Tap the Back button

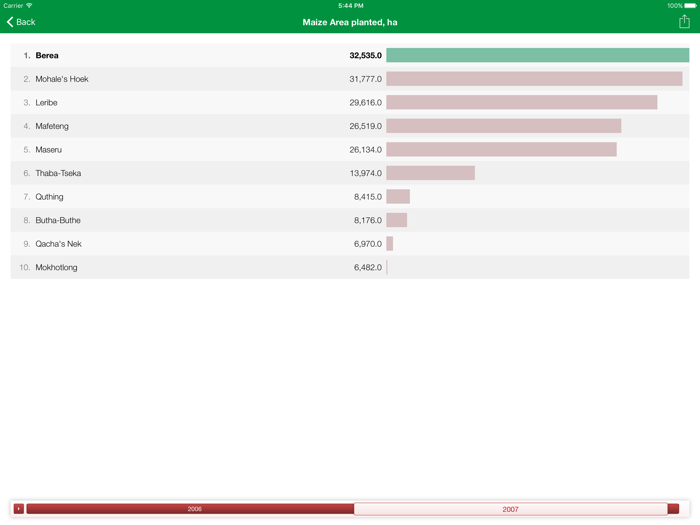click(x=21, y=22)
